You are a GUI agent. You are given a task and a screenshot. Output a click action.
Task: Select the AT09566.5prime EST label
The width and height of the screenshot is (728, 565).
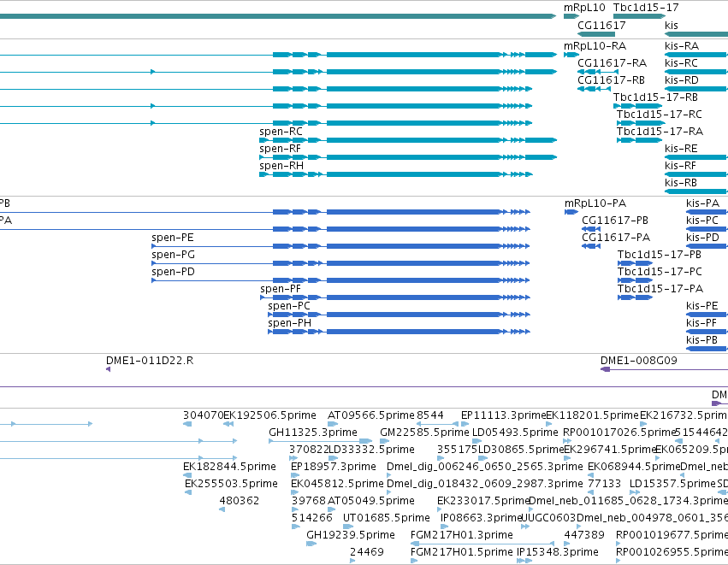click(x=371, y=415)
